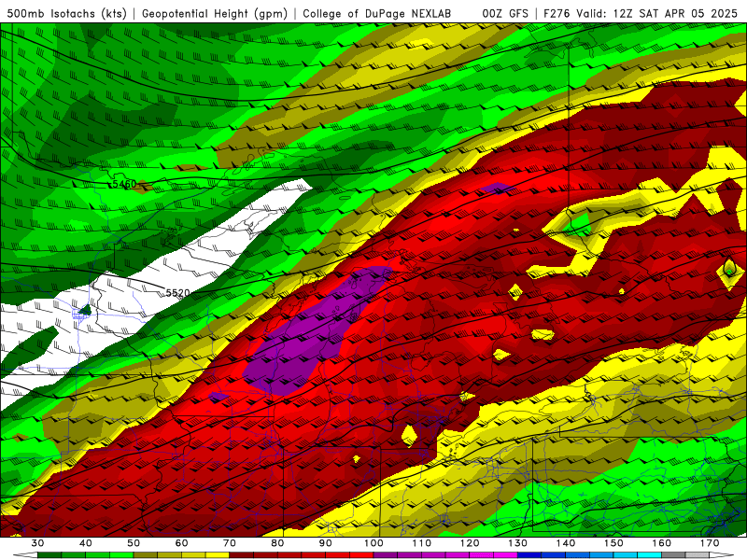Click the cyan swatch on the legend bar
Image resolution: width=747 pixels, height=560 pixels.
click(649, 555)
